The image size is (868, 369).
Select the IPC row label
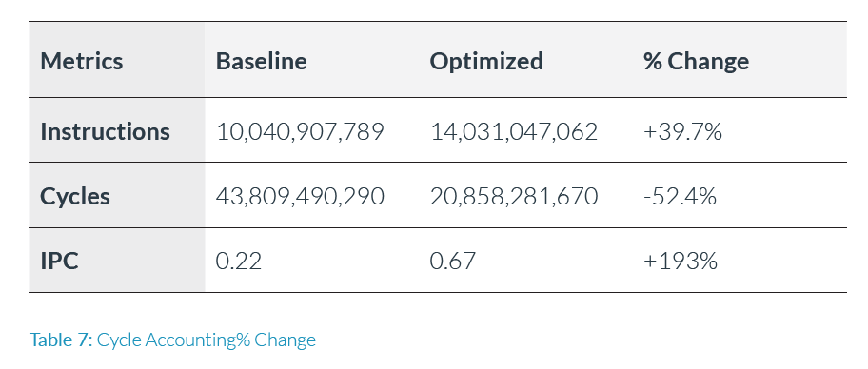[x=59, y=261]
